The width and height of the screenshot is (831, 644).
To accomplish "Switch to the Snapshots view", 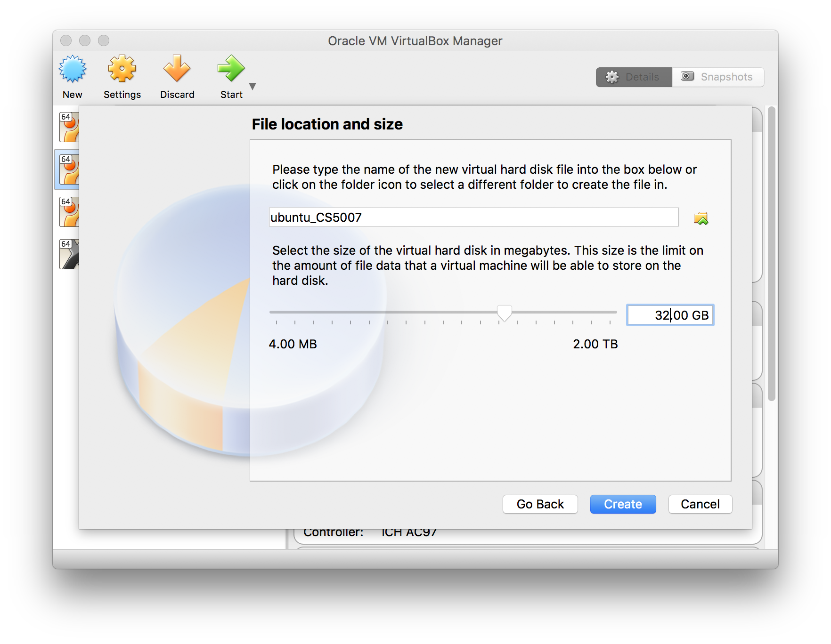I will pyautogui.click(x=718, y=77).
